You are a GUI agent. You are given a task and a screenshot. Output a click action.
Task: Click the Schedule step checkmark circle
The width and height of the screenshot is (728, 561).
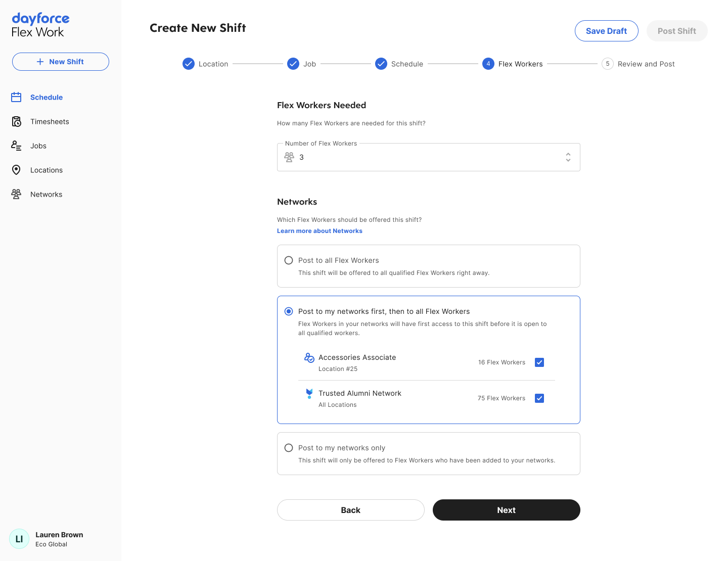coord(381,64)
